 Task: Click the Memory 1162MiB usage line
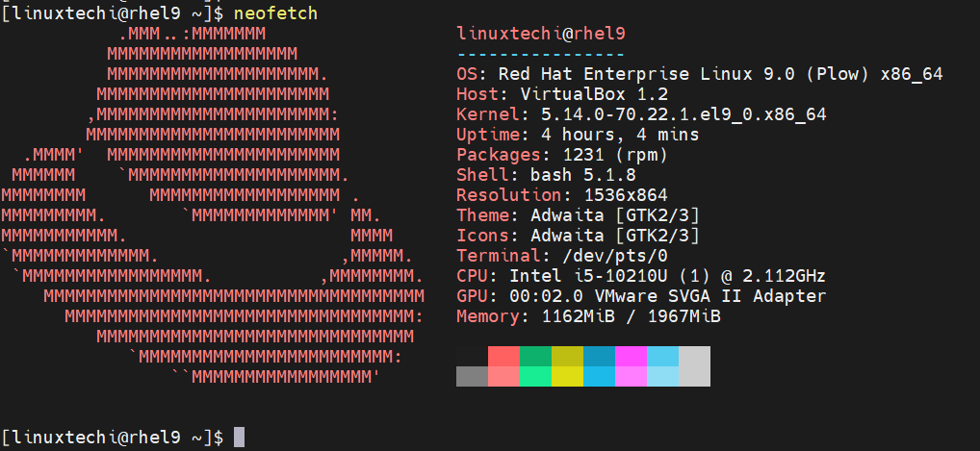pos(588,316)
